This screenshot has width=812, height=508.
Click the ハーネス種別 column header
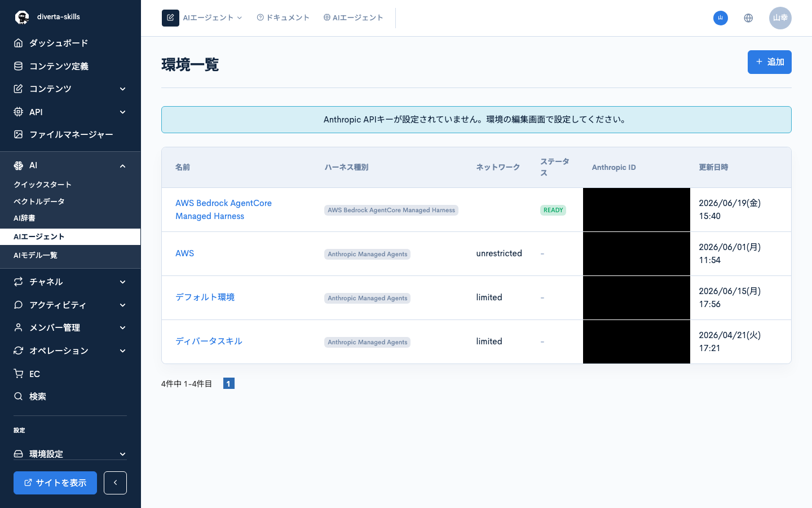(346, 167)
